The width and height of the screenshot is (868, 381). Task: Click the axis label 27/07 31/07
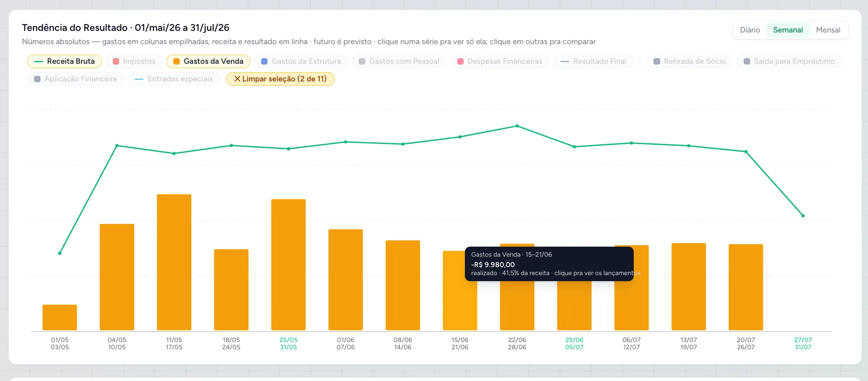[x=803, y=344]
